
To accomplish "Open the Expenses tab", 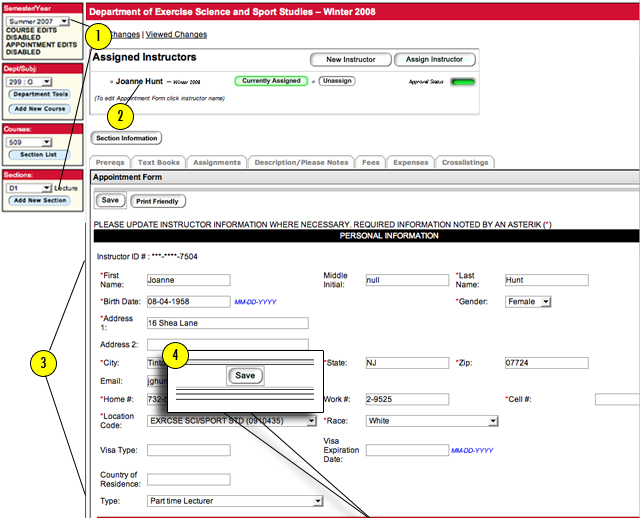I will [x=411, y=162].
